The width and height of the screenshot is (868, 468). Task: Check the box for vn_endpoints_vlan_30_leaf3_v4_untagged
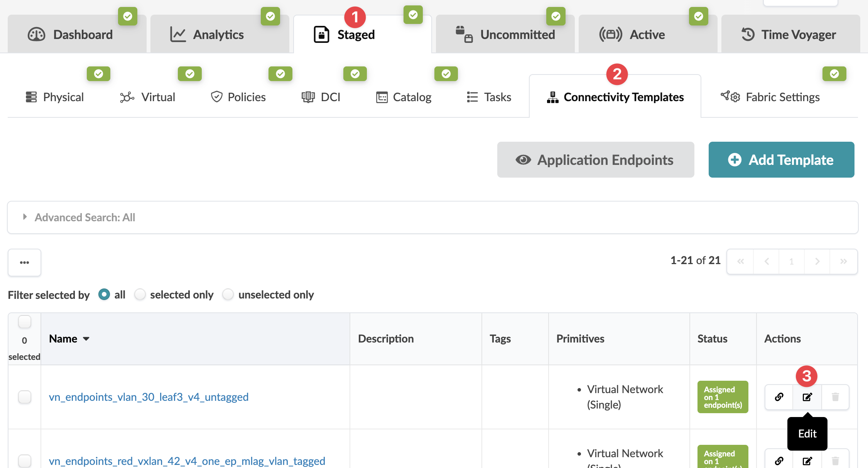(x=25, y=397)
